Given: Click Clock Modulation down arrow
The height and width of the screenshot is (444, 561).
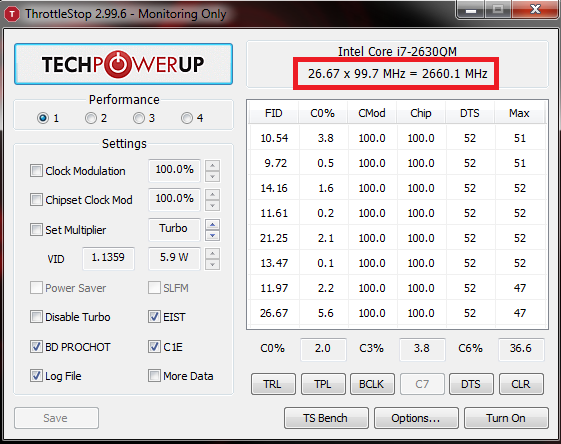Looking at the screenshot, I should coord(213,176).
